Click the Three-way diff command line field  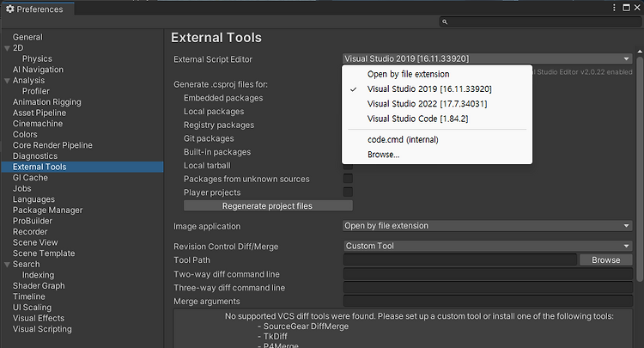pos(488,288)
